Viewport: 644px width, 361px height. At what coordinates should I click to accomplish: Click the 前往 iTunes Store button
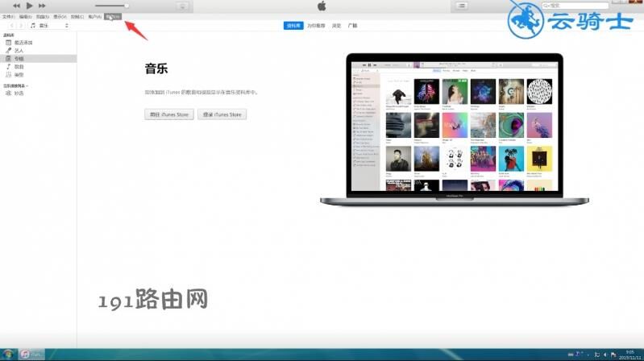pyautogui.click(x=169, y=114)
